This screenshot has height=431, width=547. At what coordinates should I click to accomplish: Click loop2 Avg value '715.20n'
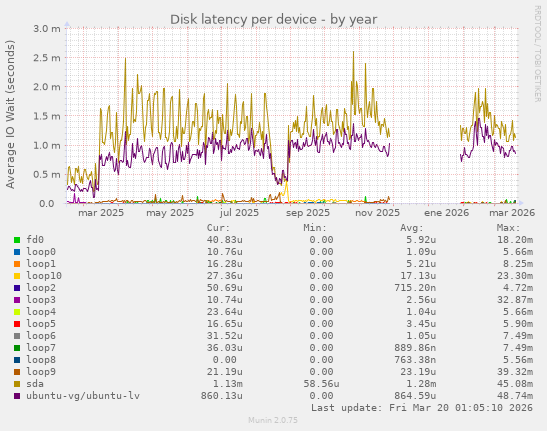pos(415,288)
